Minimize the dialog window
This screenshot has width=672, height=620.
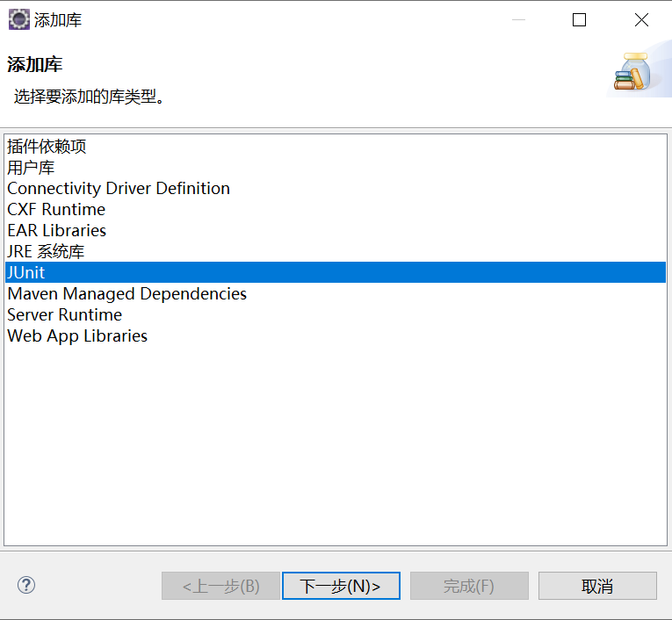pos(518,19)
